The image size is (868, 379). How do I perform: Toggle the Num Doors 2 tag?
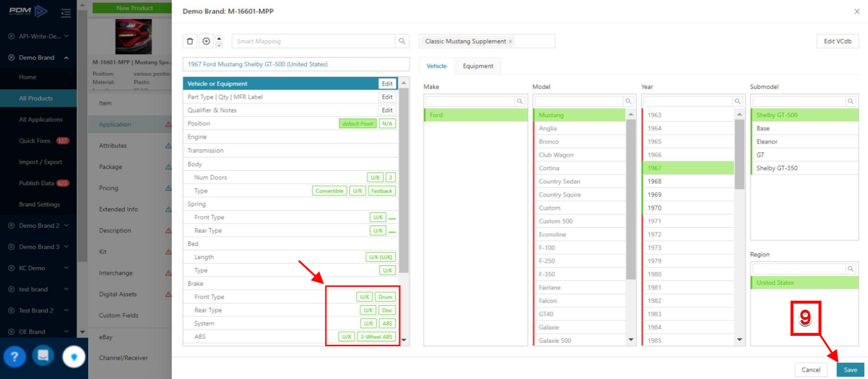391,178
